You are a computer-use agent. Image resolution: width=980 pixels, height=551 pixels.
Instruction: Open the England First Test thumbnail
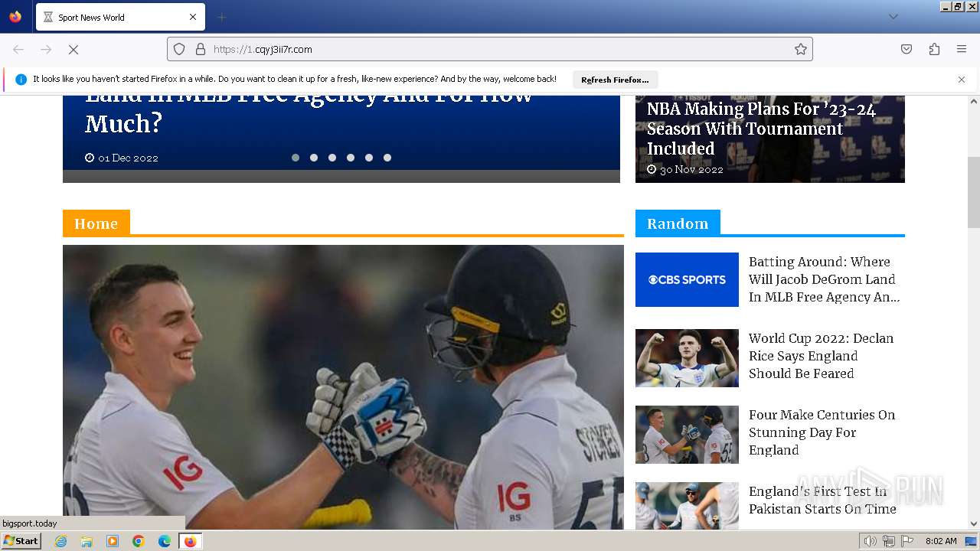click(x=687, y=506)
